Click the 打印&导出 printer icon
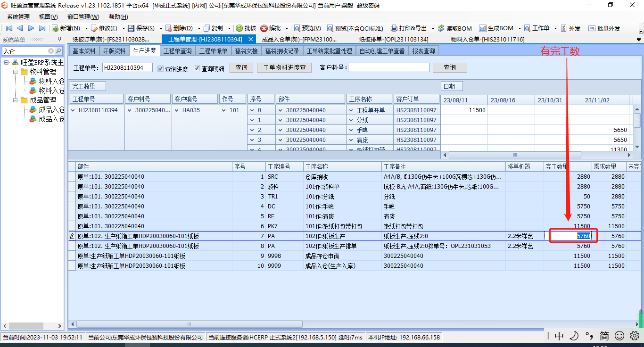Image resolution: width=644 pixels, height=347 pixels. (x=394, y=28)
